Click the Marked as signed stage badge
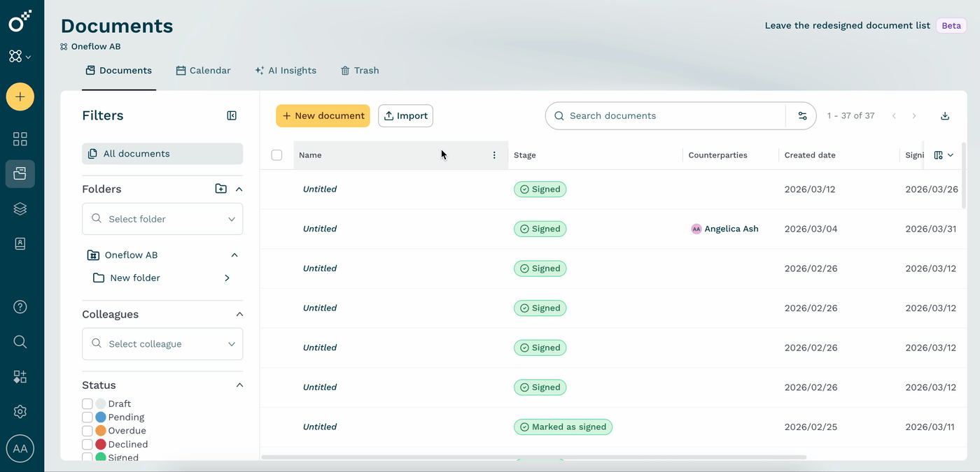Viewport: 980px width, 472px height. point(563,427)
